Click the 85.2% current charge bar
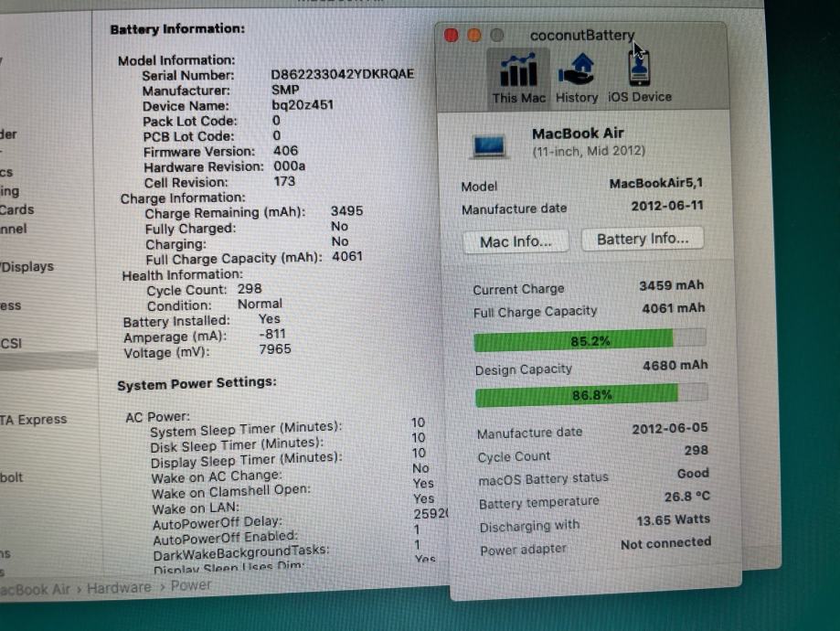 (590, 340)
